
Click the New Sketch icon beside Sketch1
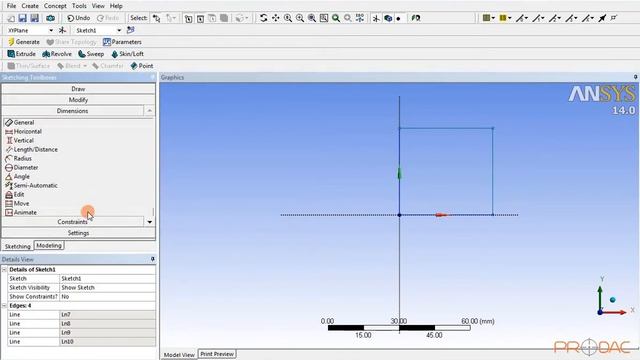click(x=131, y=30)
